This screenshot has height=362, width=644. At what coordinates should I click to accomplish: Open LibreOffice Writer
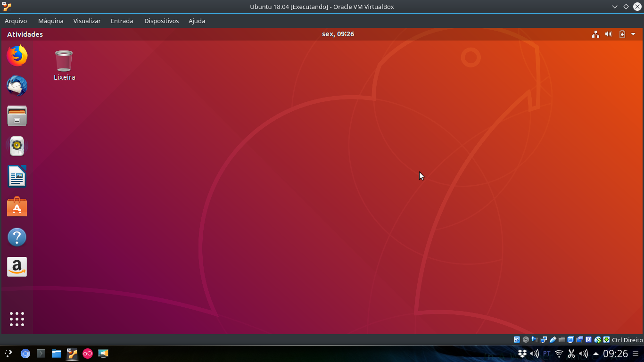click(x=17, y=176)
